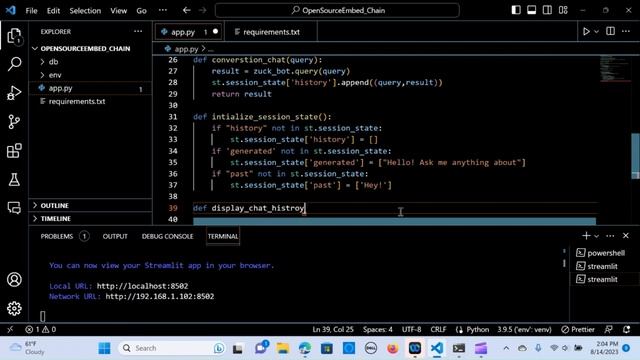Screen dimensions: 640x360
Task: Toggle primary side bar layout icon
Action: (x=516, y=10)
